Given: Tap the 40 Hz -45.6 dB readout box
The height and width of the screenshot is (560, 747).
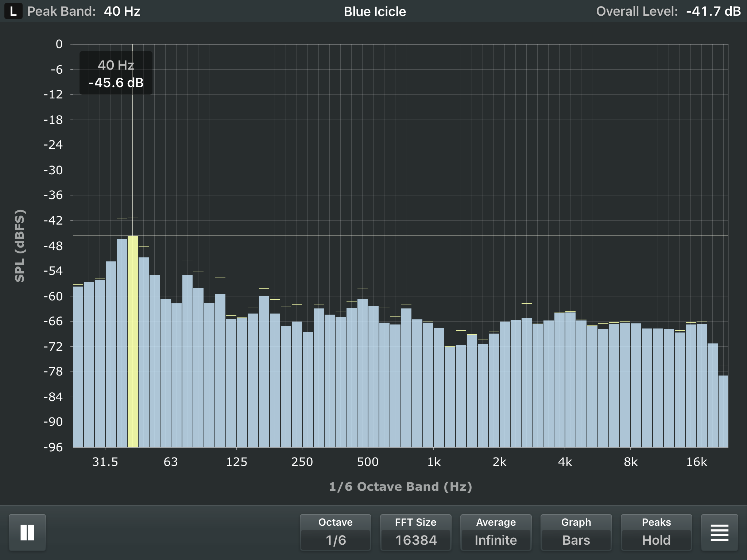Looking at the screenshot, I should point(116,73).
